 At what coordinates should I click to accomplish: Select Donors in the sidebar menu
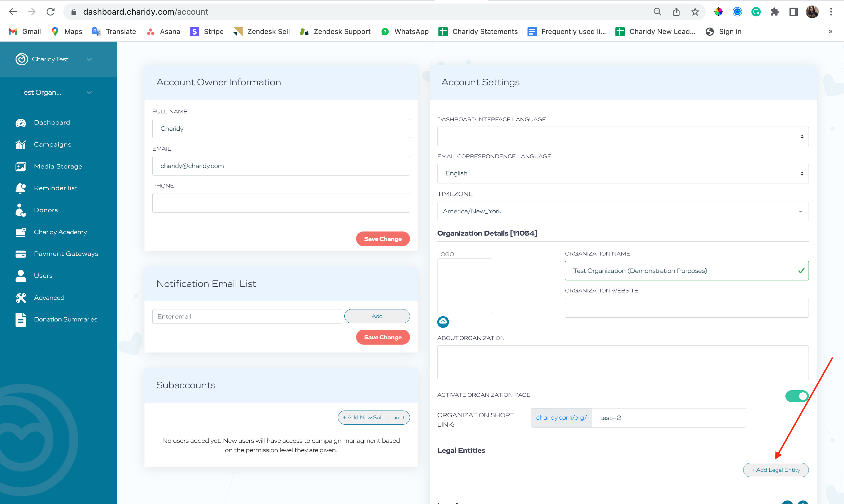click(x=46, y=210)
